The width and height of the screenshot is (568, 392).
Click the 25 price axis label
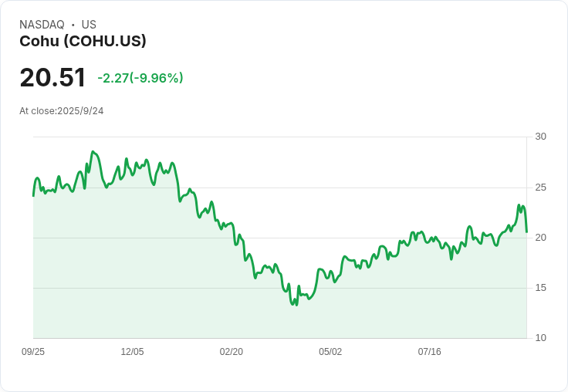coord(541,188)
